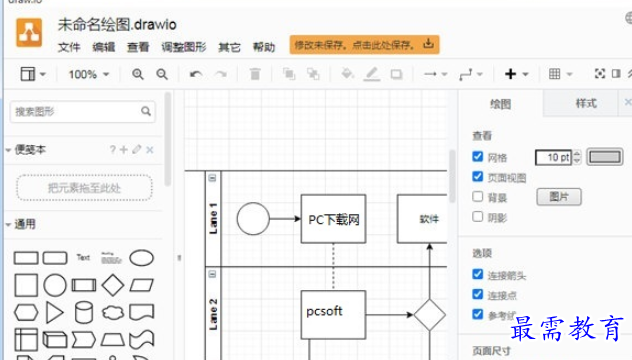
Task: Open the 文件 menu
Action: 69,47
